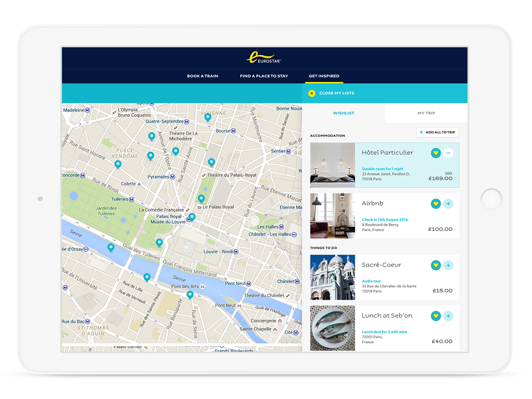The width and height of the screenshot is (532, 399).
Task: Toggle the heart for Lunch at Seb'on
Action: pyautogui.click(x=436, y=316)
